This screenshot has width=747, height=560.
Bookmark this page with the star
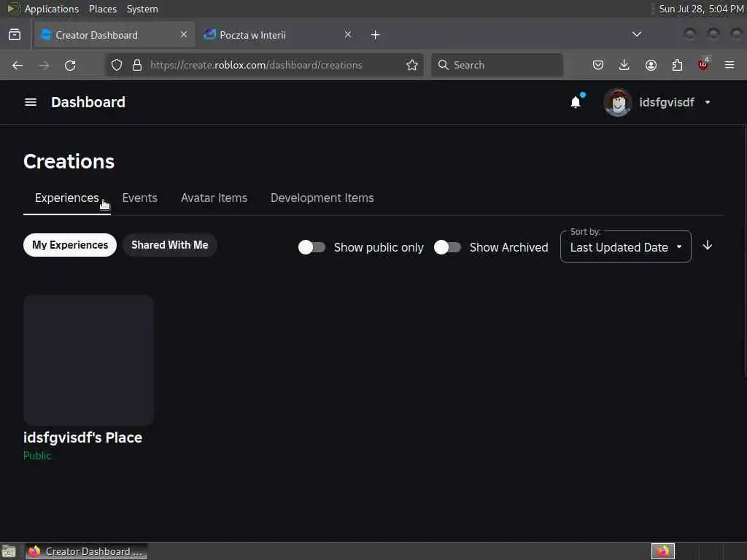(x=412, y=65)
